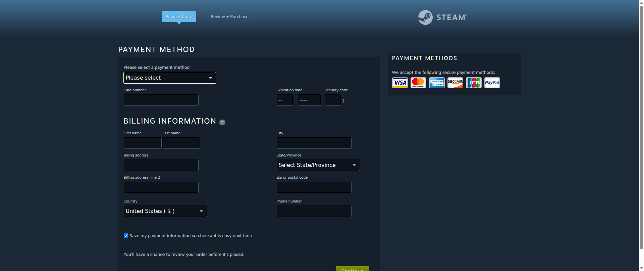Click the PayPal icon
Viewport: 644px width, 271px height.
pyautogui.click(x=492, y=83)
